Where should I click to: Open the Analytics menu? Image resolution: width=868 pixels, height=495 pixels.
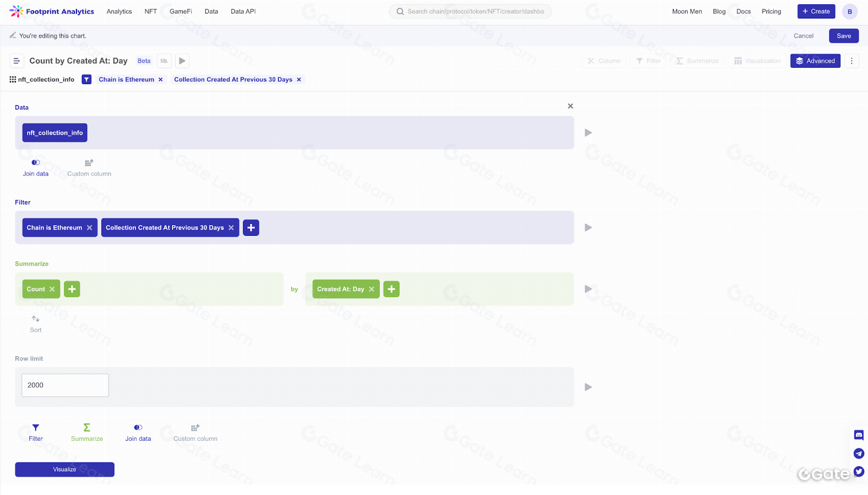tap(119, 11)
